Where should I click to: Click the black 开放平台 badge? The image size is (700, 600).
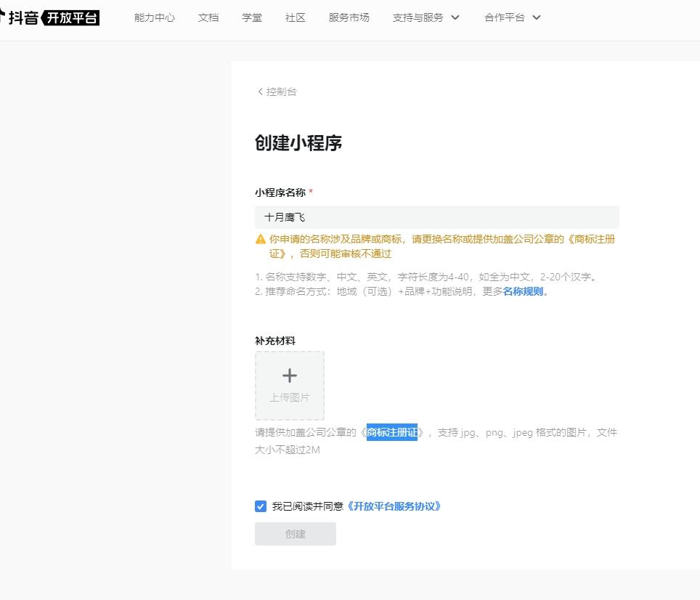pos(72,17)
